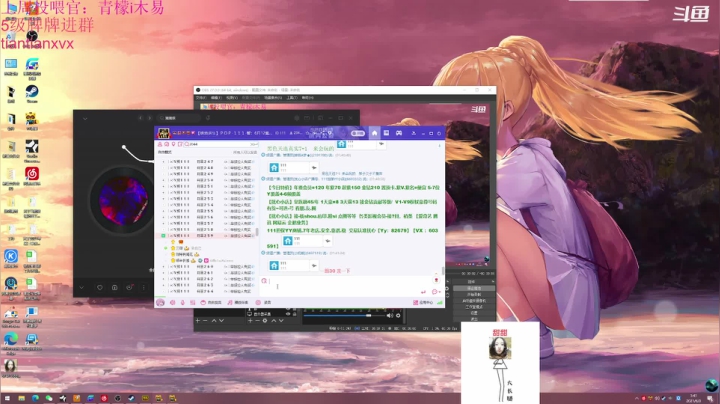This screenshot has height=404, width=720.
Task: Open the Steam desktop shortcut
Action: pos(32,94)
